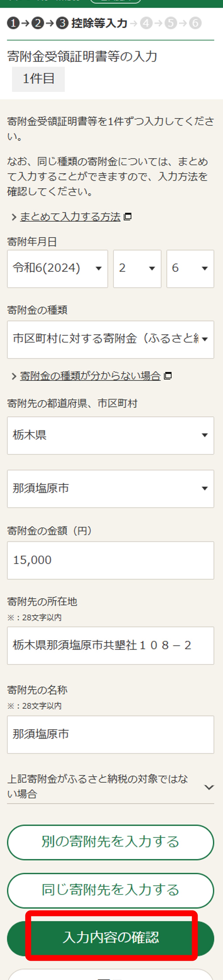Open the 寄附金の種類 dropdown
This screenshot has height=980, width=223.
pos(111,339)
